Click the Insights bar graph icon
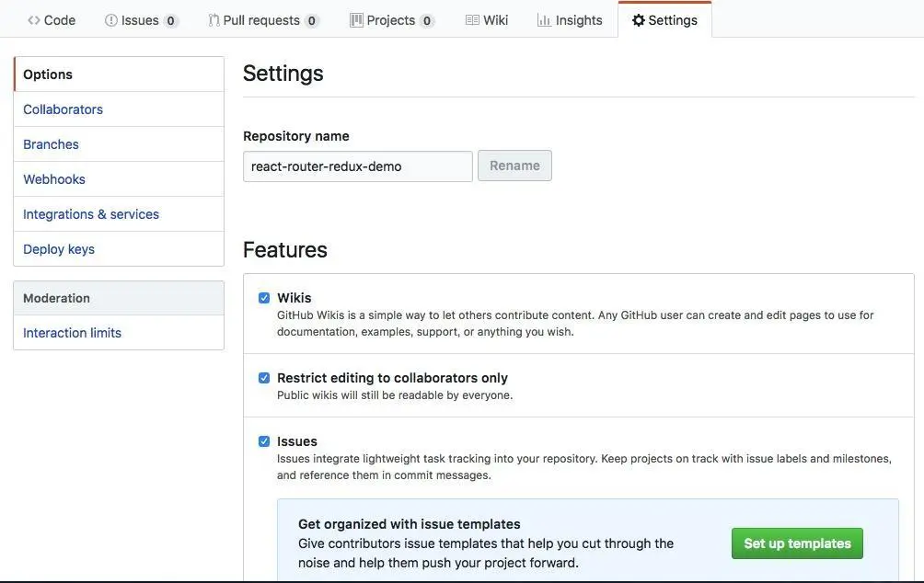Screen dimensions: 924x583 tap(544, 20)
